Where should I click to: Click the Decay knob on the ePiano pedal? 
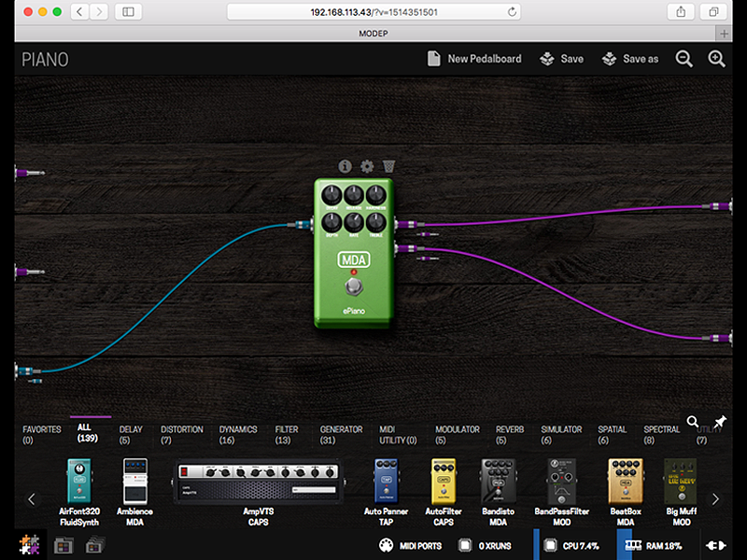[x=331, y=196]
